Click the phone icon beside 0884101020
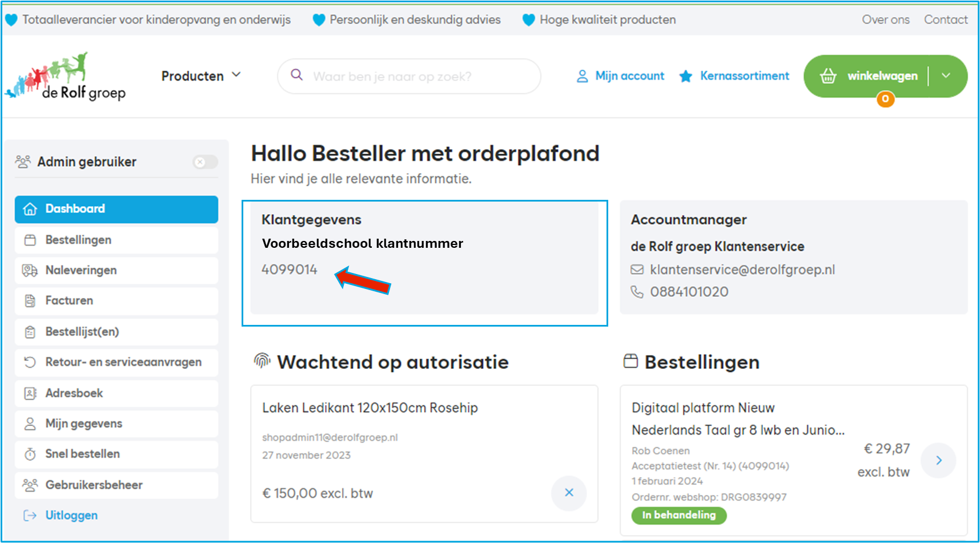The image size is (980, 543). point(637,292)
